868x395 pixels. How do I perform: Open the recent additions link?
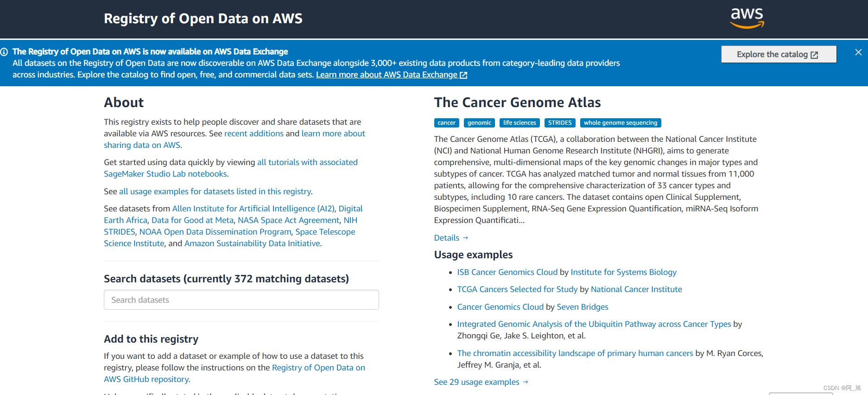click(x=254, y=134)
